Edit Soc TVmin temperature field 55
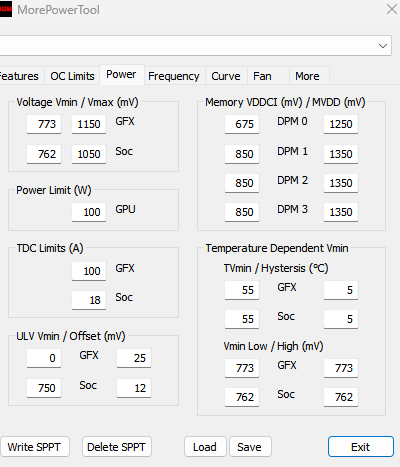Viewport: 400px width, 467px height. [242, 319]
